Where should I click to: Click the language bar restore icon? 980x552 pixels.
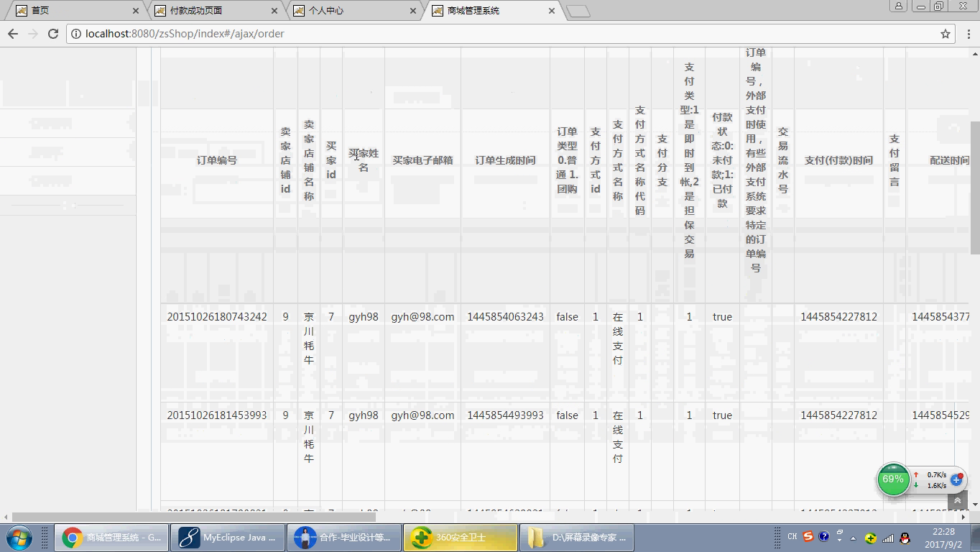pyautogui.click(x=840, y=533)
